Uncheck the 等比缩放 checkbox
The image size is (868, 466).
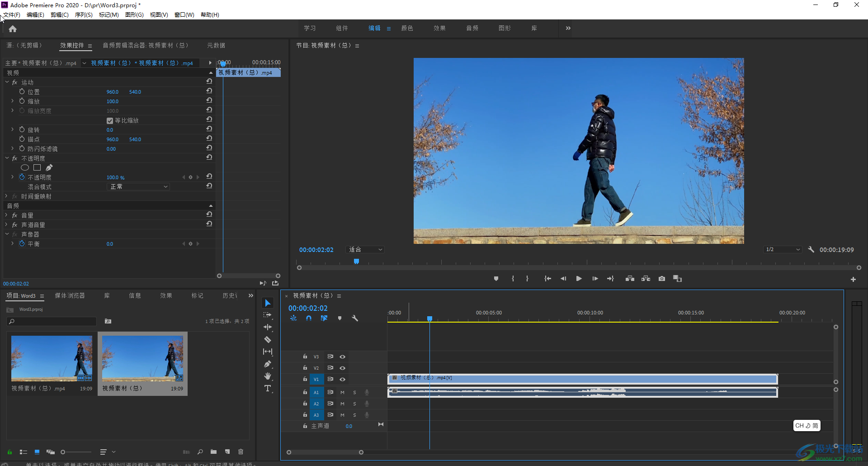coord(109,121)
